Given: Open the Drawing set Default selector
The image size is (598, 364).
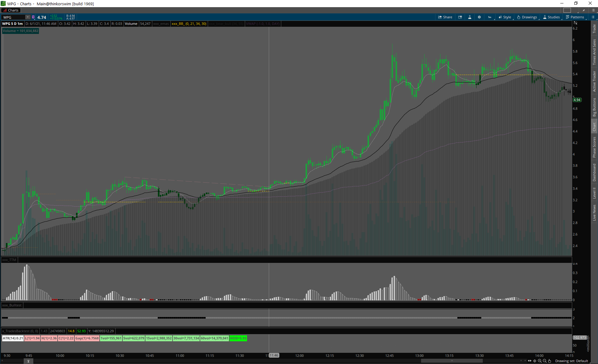Looking at the screenshot, I should point(572,361).
